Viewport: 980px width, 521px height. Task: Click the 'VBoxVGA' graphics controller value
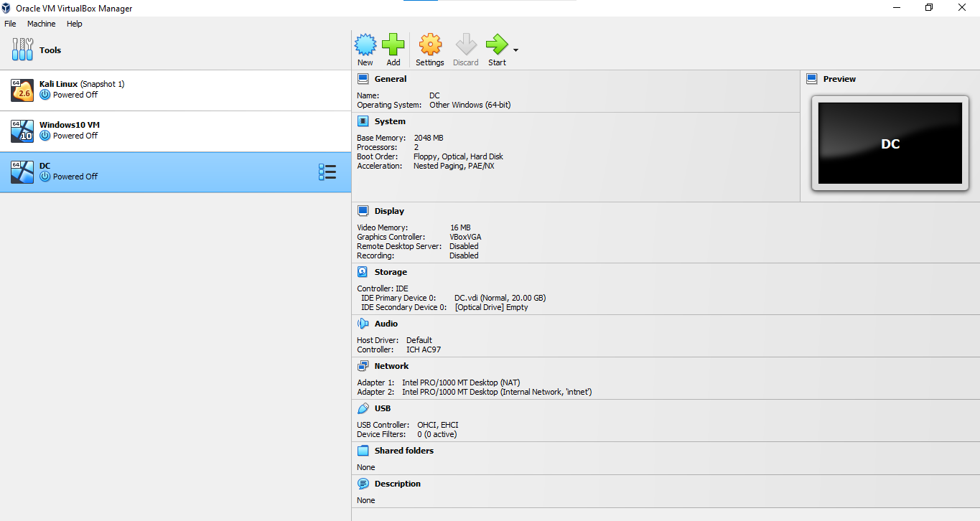tap(465, 237)
